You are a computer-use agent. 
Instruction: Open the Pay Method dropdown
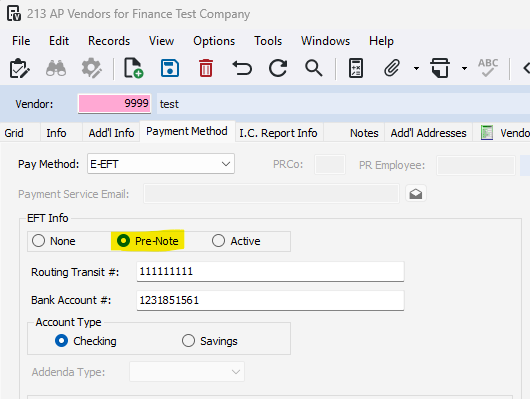[161, 164]
